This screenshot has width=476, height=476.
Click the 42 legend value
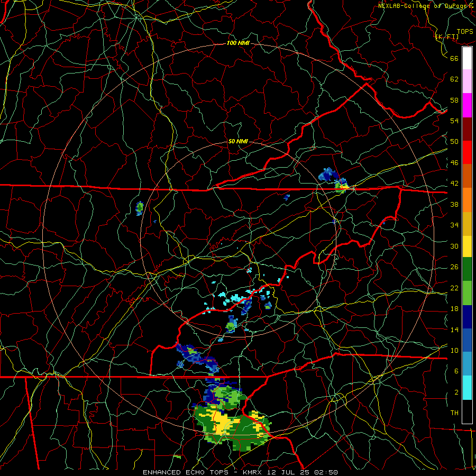[454, 184]
